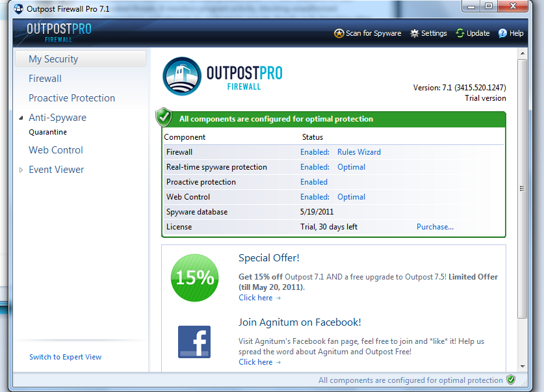Open the Web Control section

tap(56, 150)
